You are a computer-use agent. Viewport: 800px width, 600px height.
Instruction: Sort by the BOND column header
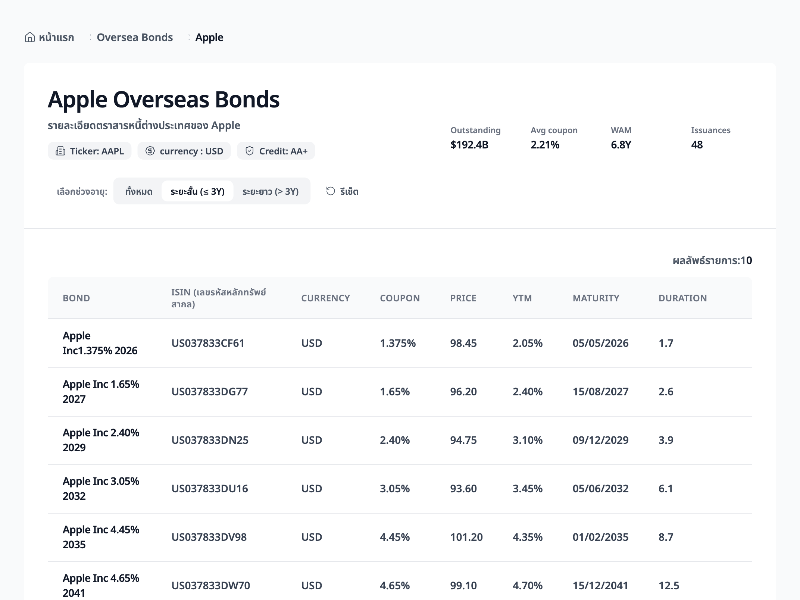[x=76, y=298]
